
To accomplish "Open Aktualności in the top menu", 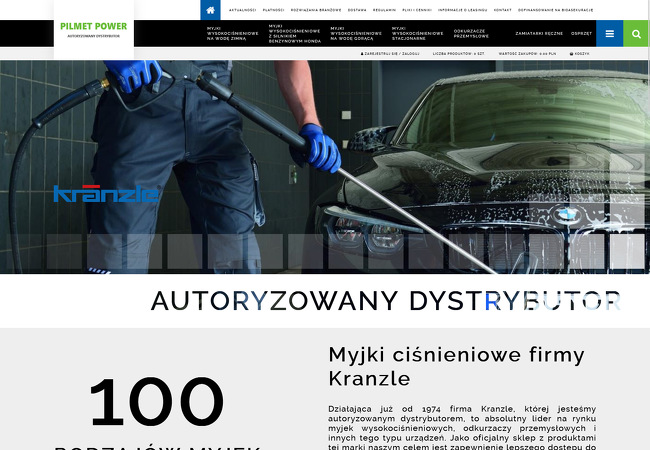I will [243, 10].
